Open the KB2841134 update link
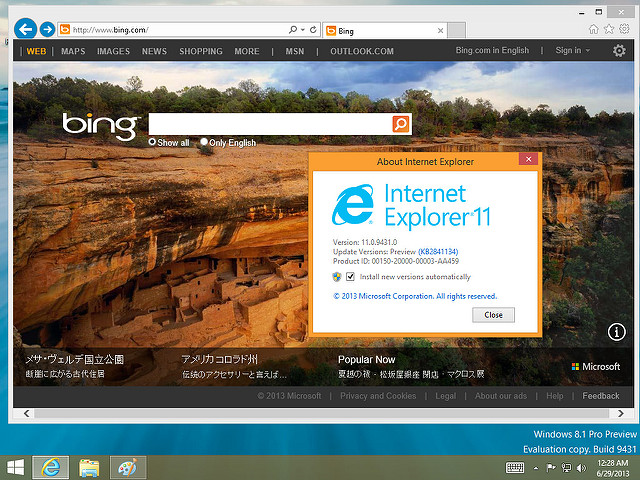This screenshot has height=480, width=640. click(x=438, y=251)
